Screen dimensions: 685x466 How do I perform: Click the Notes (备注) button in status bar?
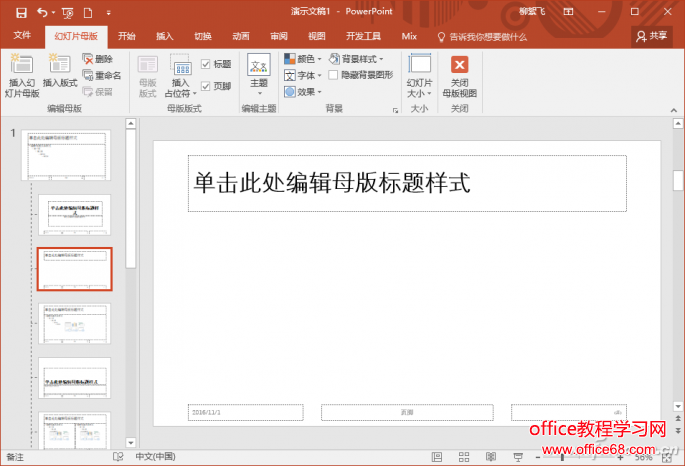pyautogui.click(x=15, y=456)
